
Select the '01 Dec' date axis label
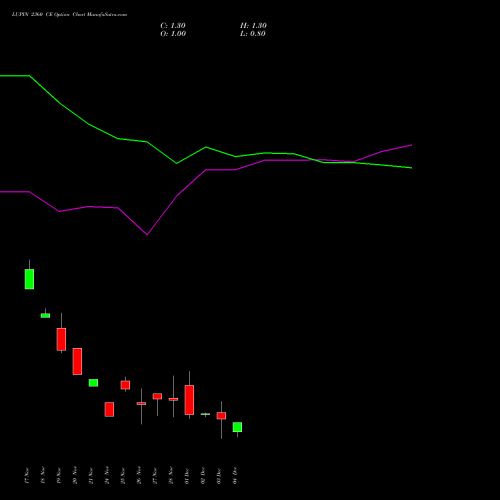[x=187, y=475]
